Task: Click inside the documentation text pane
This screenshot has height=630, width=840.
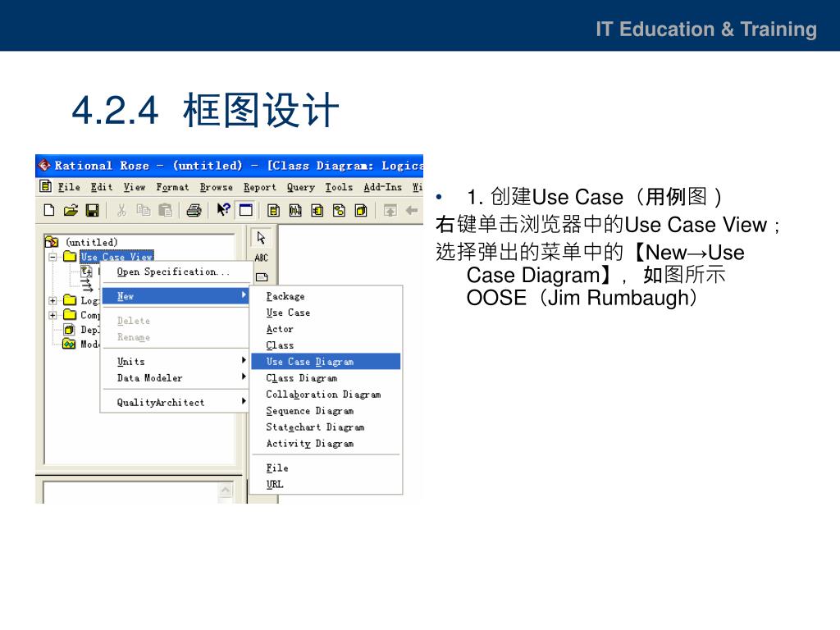Action: tap(130, 493)
